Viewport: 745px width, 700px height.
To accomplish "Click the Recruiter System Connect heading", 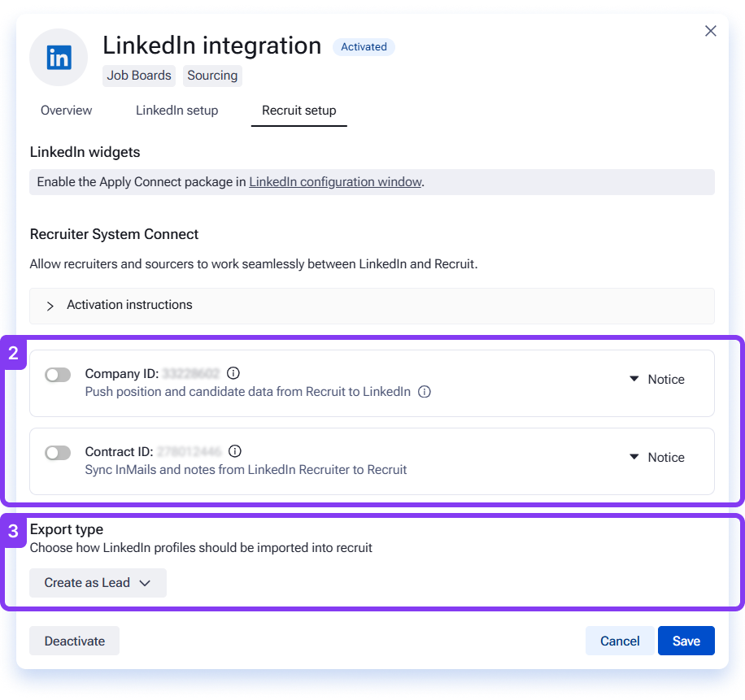I will [x=114, y=234].
